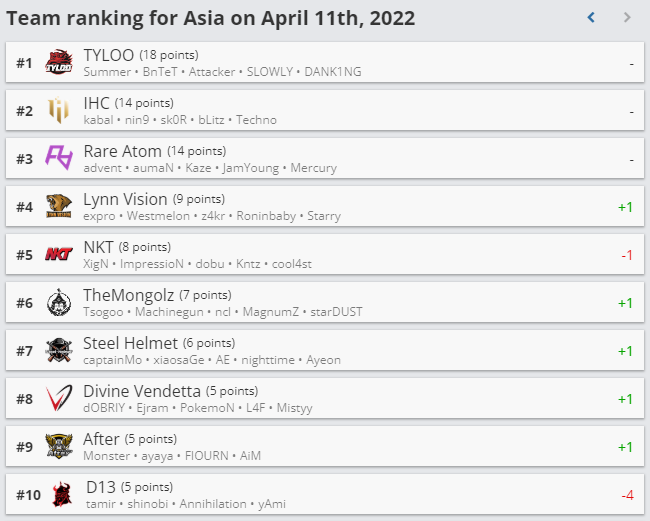This screenshot has height=521, width=650.
Task: Expand the Lynn Vision ranking row
Action: [325, 206]
